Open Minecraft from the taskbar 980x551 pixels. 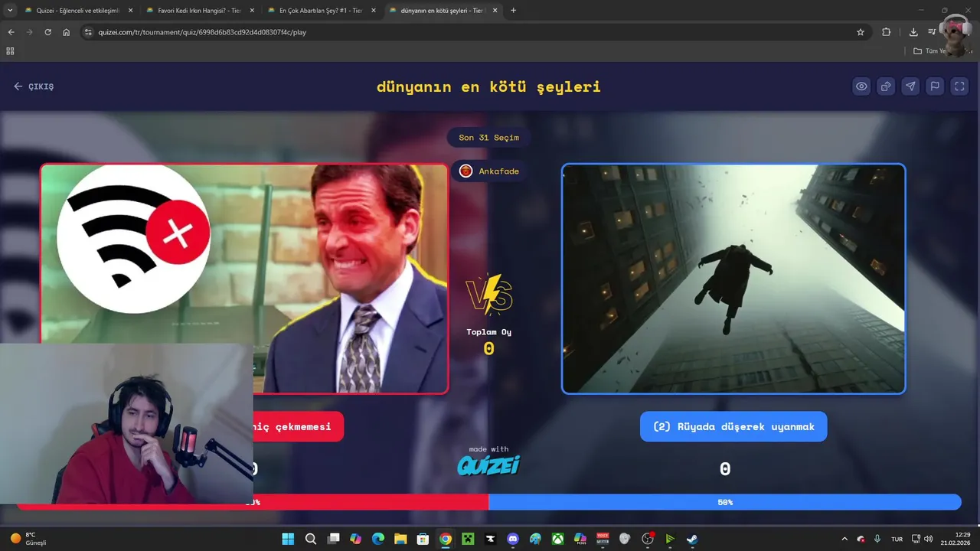point(468,539)
